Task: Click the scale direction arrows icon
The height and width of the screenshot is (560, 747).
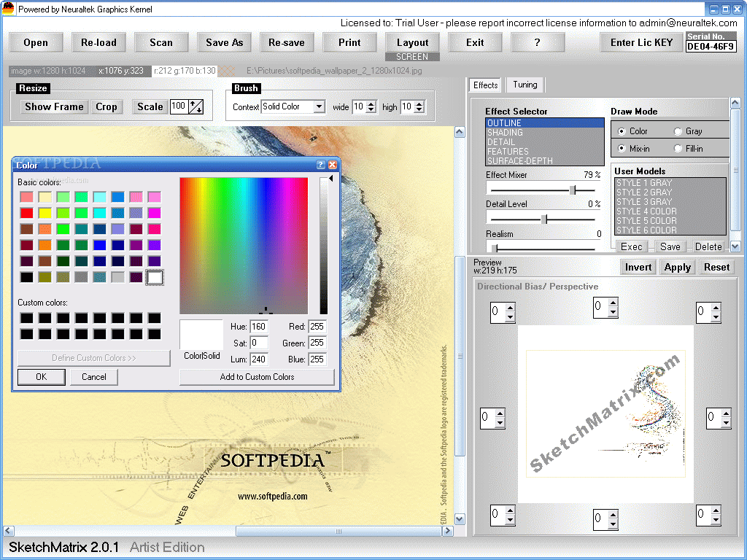Action: click(196, 106)
